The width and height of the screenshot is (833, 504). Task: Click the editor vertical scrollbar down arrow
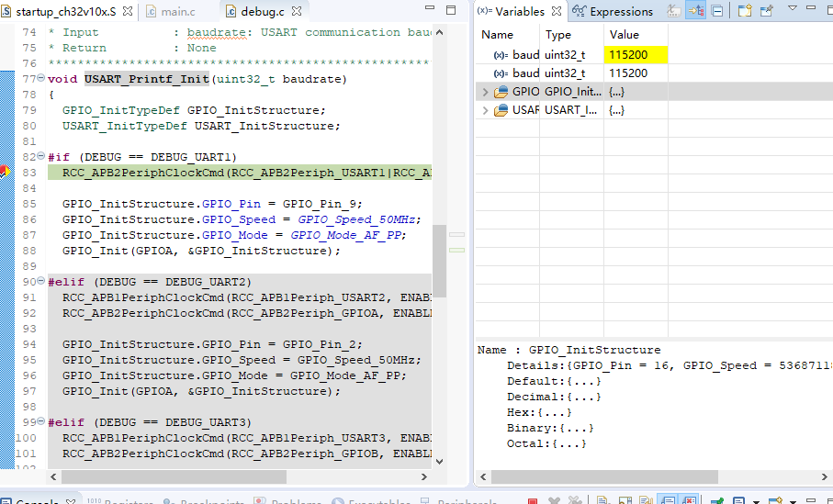click(x=439, y=461)
